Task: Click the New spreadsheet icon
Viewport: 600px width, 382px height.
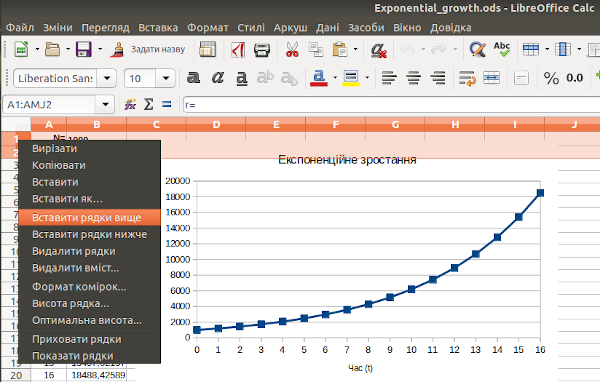Action: coord(21,49)
